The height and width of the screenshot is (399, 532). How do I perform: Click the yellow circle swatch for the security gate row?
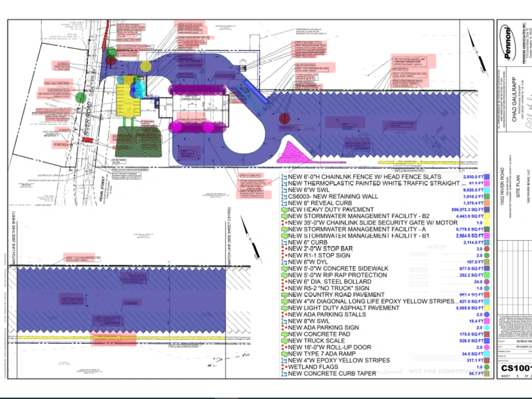pos(487,223)
